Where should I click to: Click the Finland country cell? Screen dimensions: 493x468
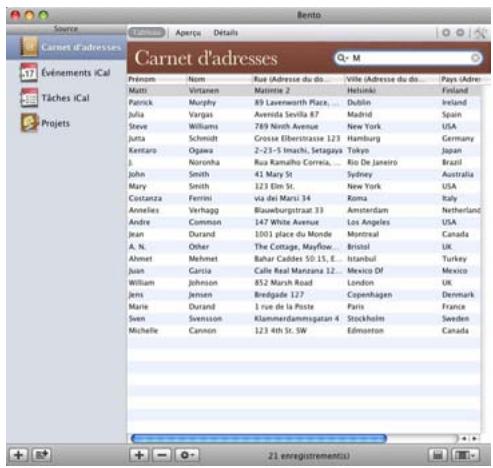(455, 90)
